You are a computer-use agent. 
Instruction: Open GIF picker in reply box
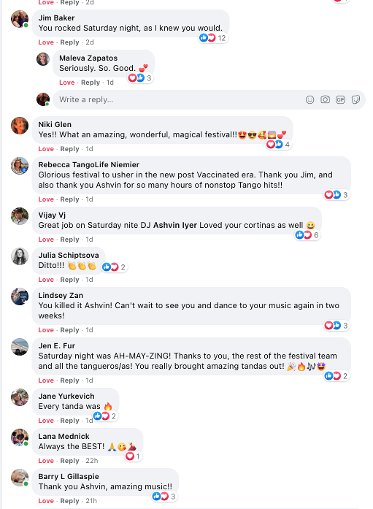pyautogui.click(x=340, y=100)
